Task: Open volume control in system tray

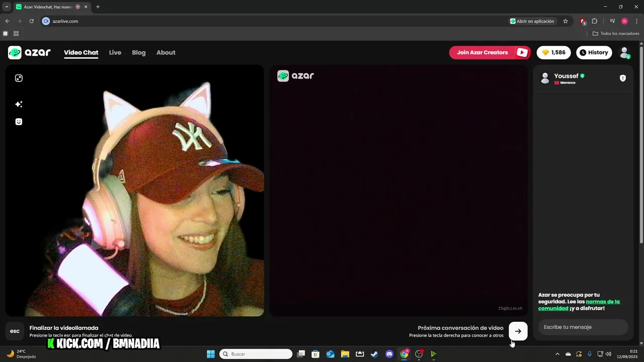Action: [609, 354]
